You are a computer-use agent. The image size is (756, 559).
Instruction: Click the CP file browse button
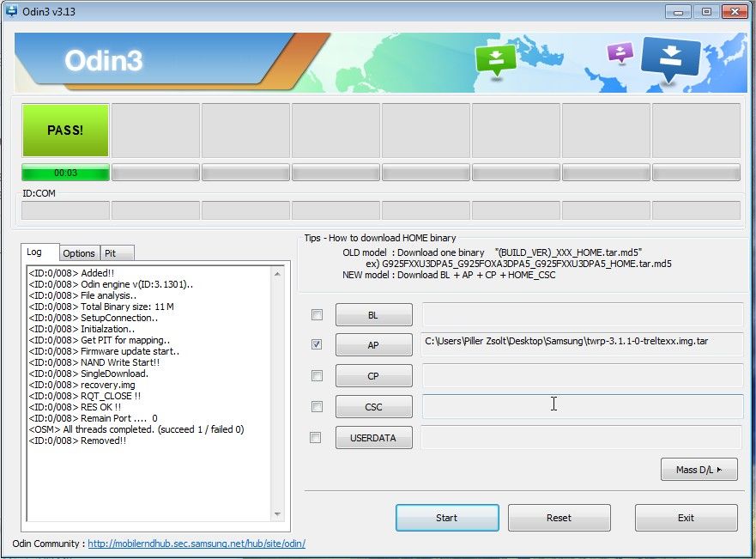(x=373, y=376)
